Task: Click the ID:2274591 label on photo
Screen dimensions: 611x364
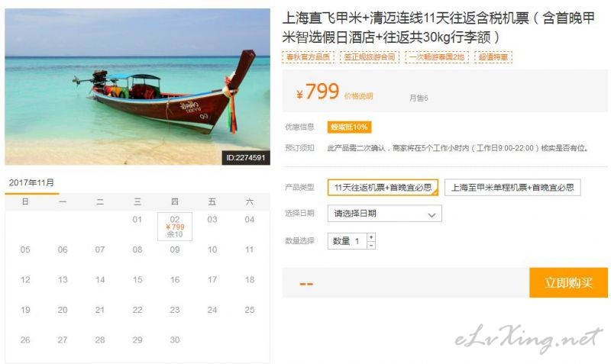Action: 246,158
